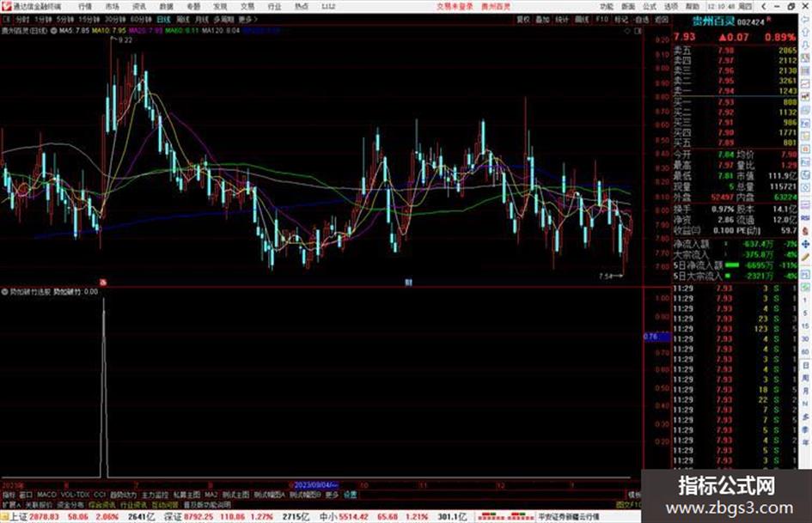Screen dimensions: 812x523
Task: Select the CCI indicator tab
Action: tap(100, 495)
